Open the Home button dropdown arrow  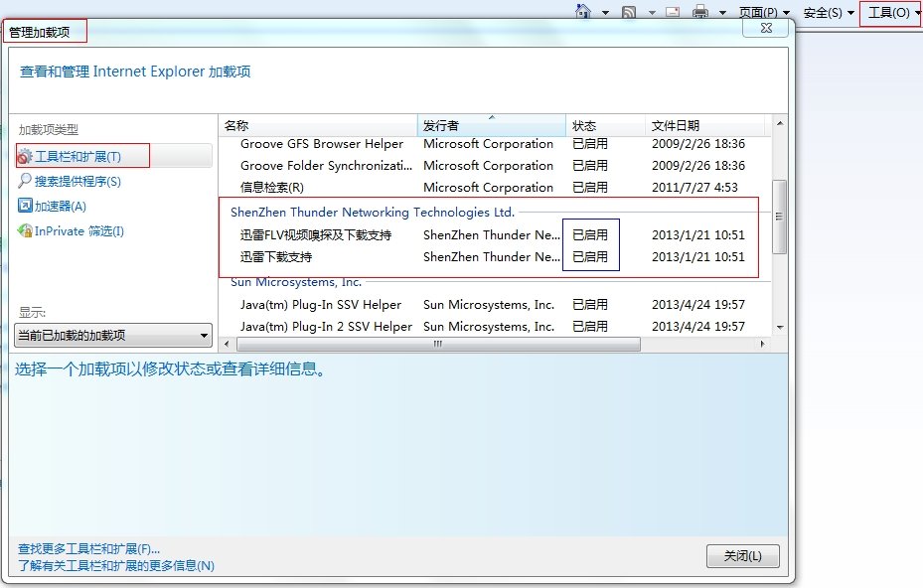[603, 13]
